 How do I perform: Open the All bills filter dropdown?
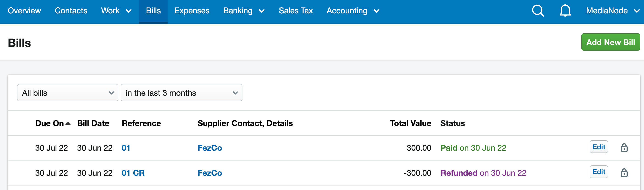point(67,93)
